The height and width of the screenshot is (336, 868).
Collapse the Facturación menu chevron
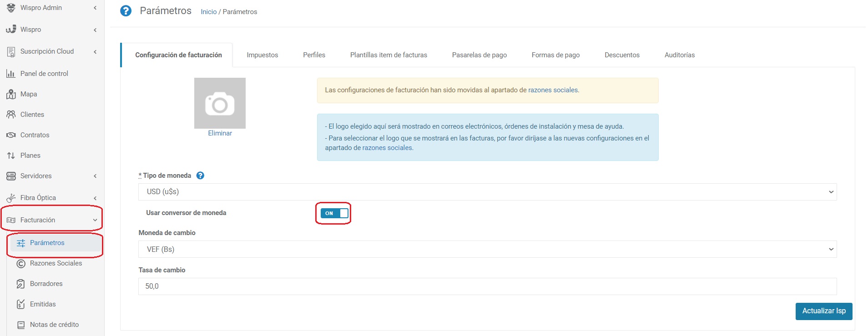(95, 220)
